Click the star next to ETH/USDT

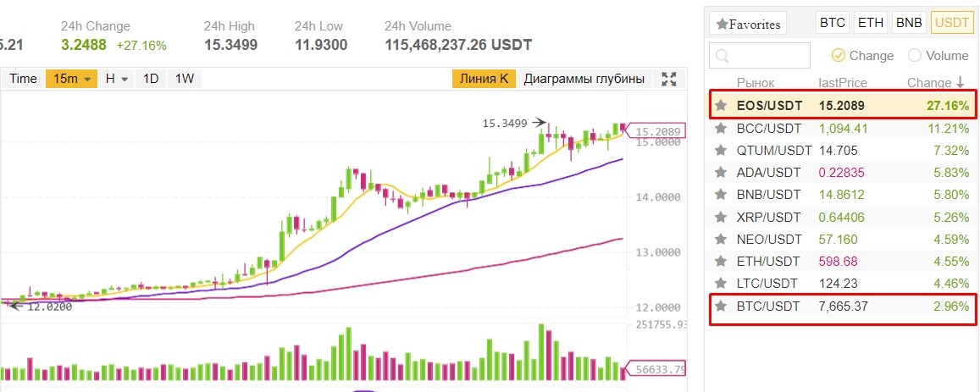click(721, 261)
